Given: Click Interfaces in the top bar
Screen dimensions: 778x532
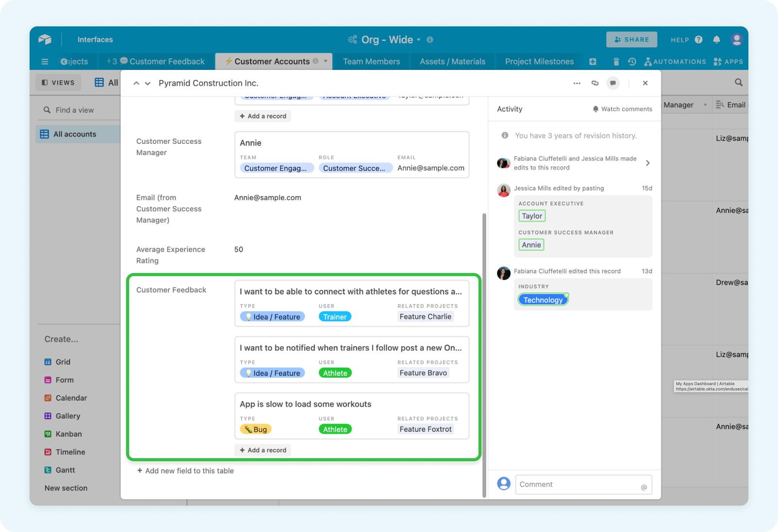Looking at the screenshot, I should click(95, 39).
